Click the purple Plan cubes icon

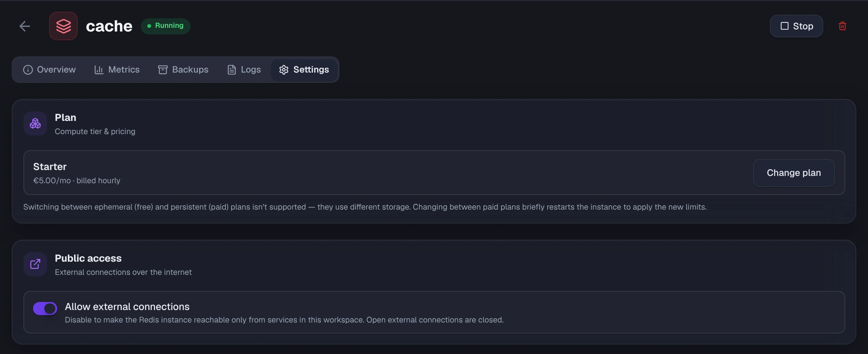[x=35, y=123]
